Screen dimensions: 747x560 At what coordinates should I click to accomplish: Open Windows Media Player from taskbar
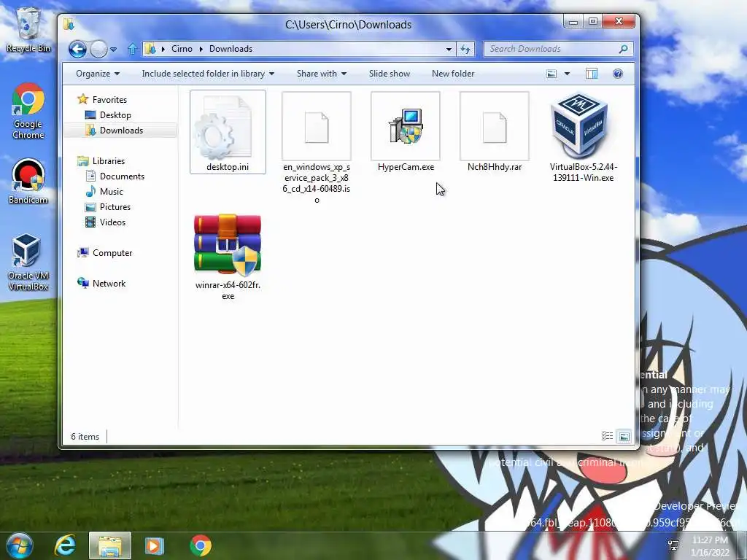pyautogui.click(x=154, y=545)
